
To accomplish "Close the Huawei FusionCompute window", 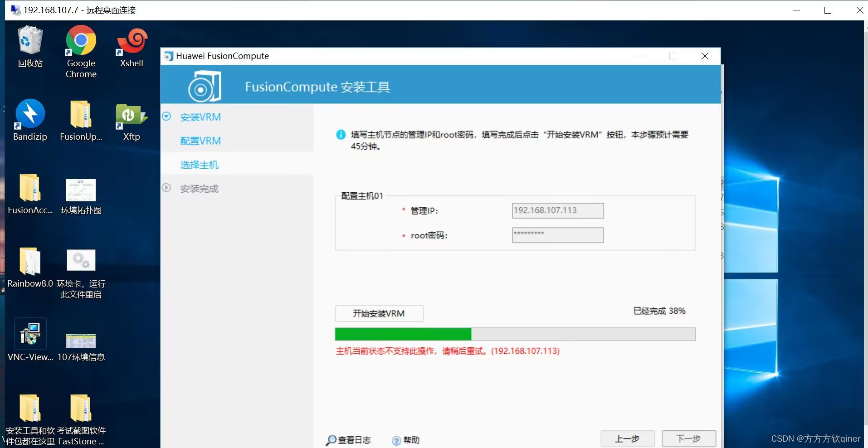I will 705,56.
